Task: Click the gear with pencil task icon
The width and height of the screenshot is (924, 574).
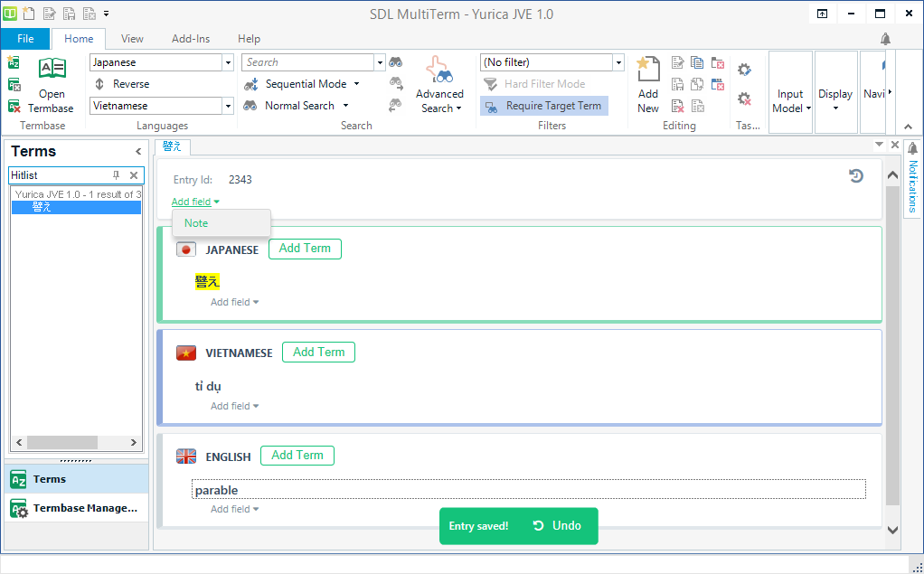Action: pyautogui.click(x=744, y=70)
